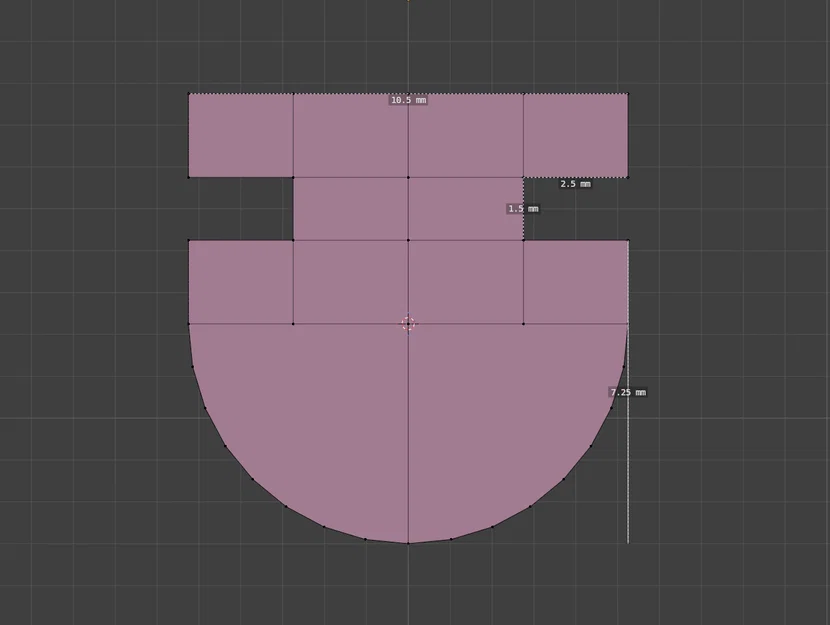830x625 pixels.
Task: Click the 2.5 mm edge length label
Action: [575, 184]
